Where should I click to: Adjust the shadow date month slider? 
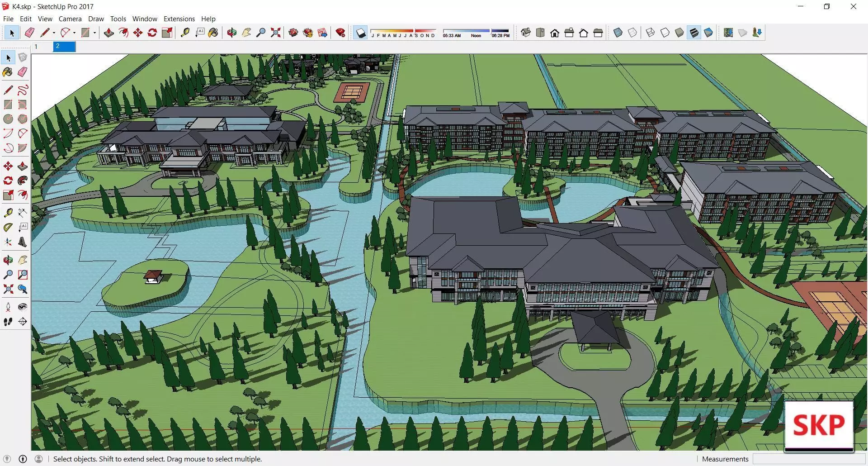[x=403, y=33]
